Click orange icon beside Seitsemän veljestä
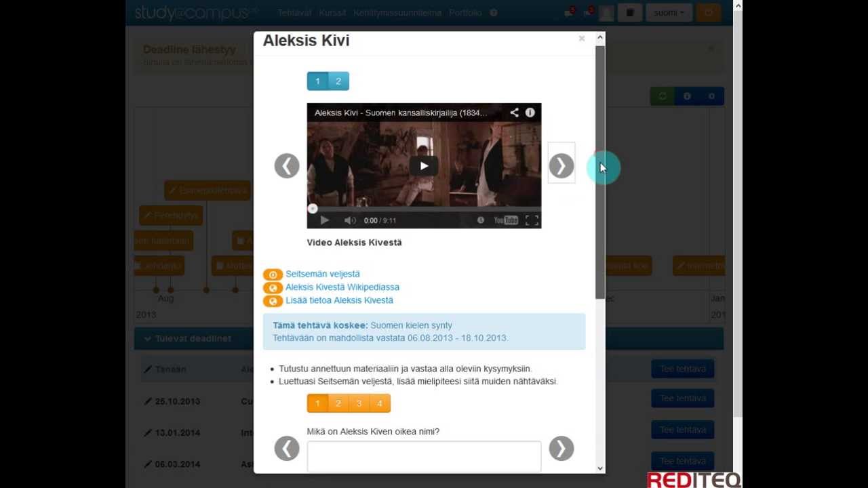Image resolution: width=868 pixels, height=488 pixels. point(273,274)
